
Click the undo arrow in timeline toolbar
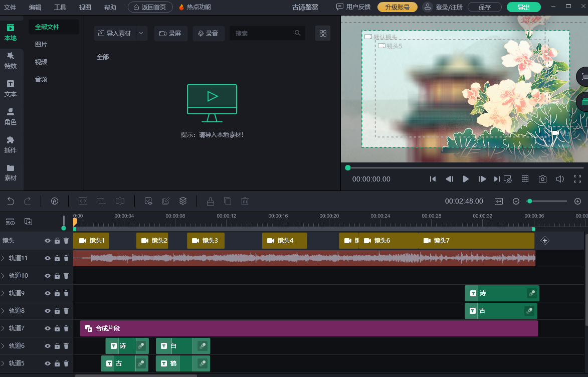pos(11,201)
